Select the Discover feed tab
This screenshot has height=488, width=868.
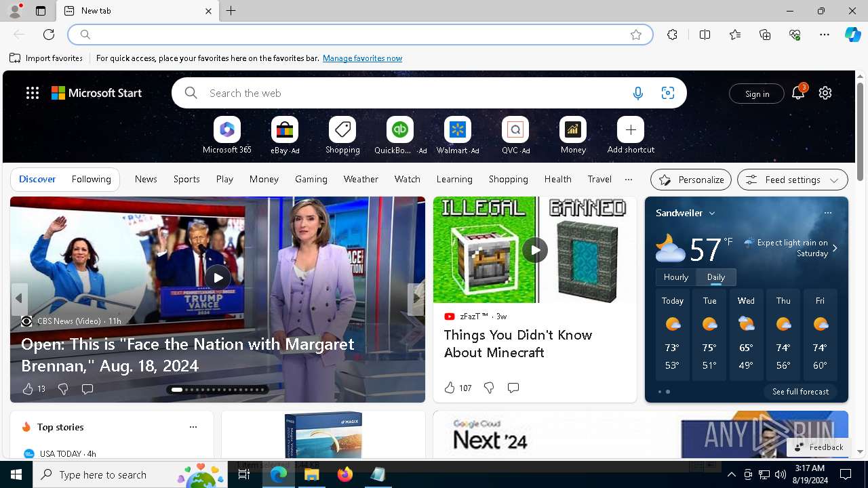(37, 179)
